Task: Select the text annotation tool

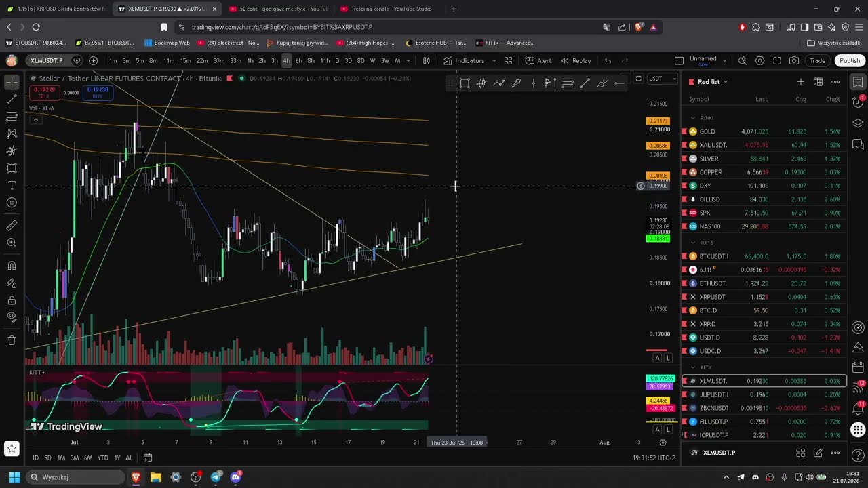Action: tap(12, 185)
